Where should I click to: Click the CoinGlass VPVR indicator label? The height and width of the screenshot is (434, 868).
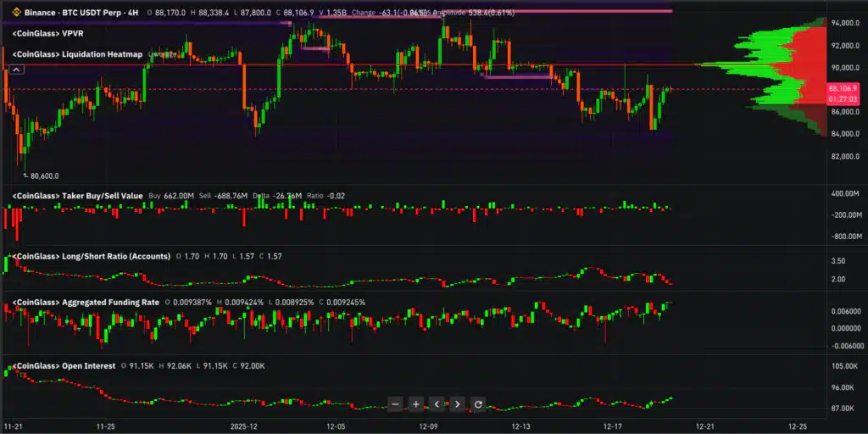tap(49, 33)
